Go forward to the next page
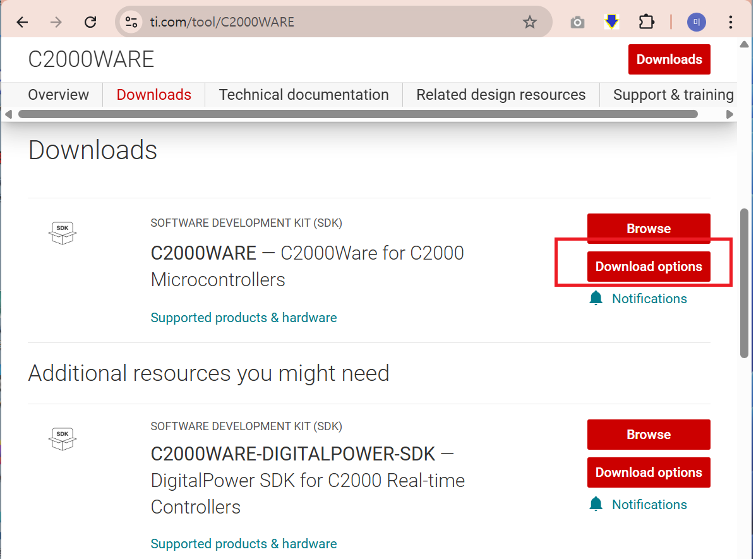Image resolution: width=756 pixels, height=559 pixels. click(x=56, y=22)
